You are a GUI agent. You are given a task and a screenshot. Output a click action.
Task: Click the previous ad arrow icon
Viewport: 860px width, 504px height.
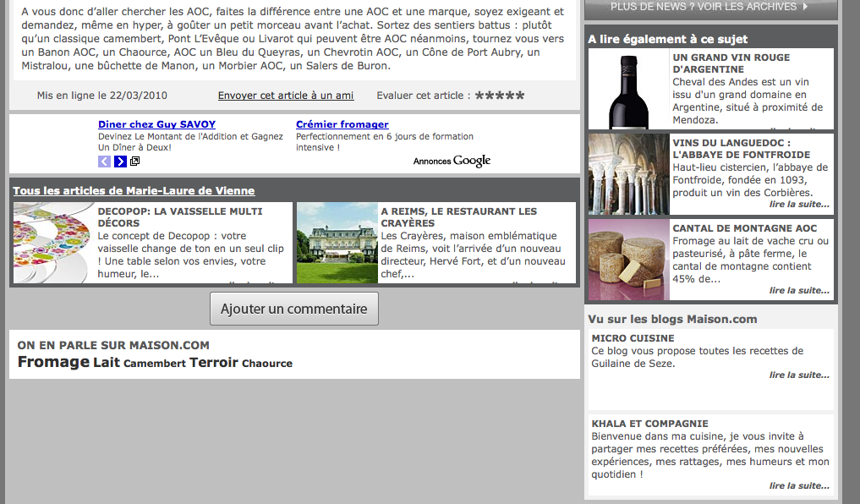pyautogui.click(x=104, y=162)
